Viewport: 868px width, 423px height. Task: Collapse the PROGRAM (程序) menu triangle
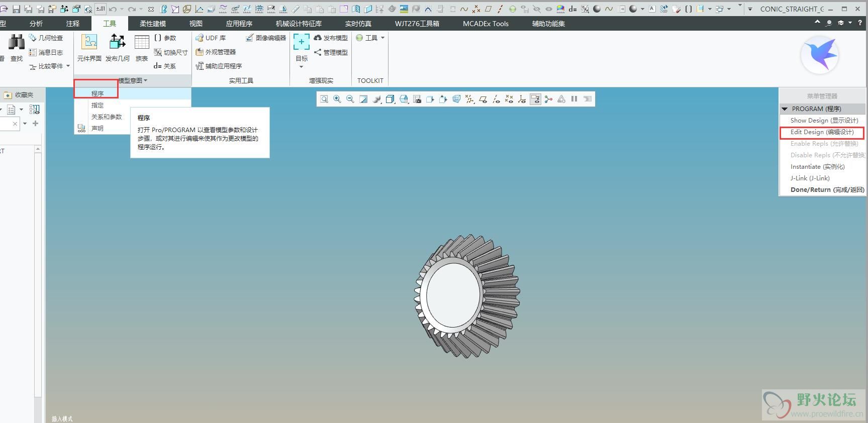785,109
